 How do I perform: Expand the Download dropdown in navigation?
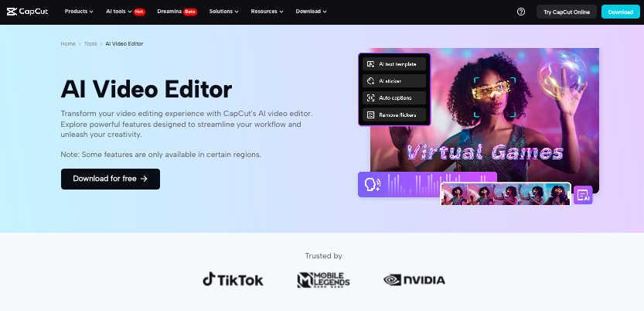click(x=311, y=12)
